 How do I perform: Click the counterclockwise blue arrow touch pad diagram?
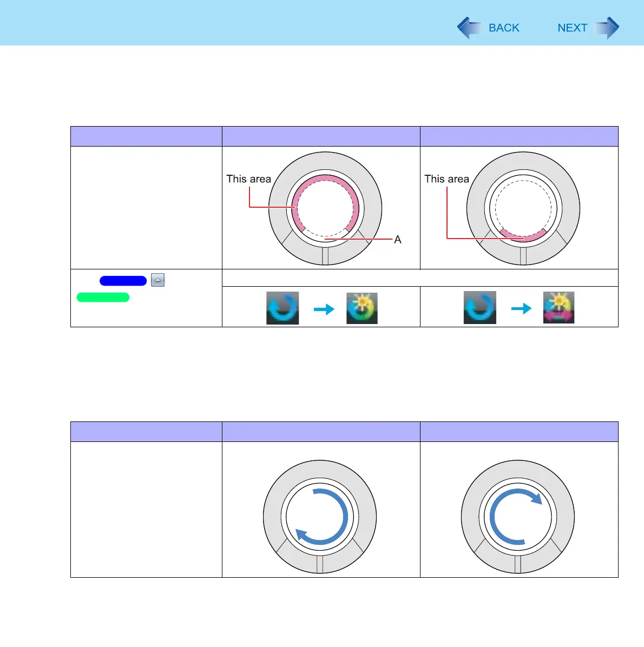point(320,517)
